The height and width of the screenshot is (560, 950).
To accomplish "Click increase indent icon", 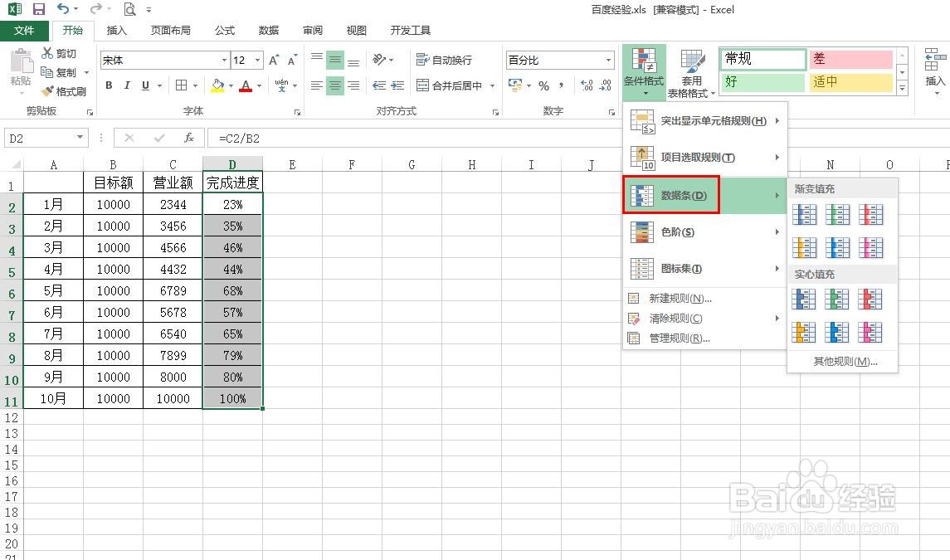I will (x=397, y=85).
